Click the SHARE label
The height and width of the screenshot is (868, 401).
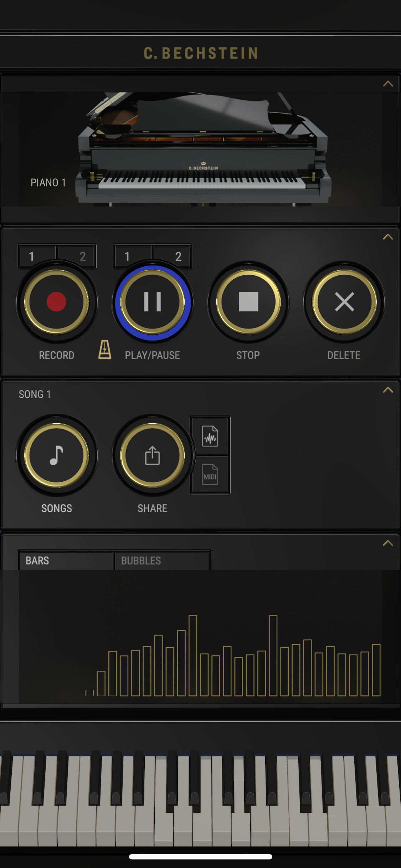coord(153,508)
